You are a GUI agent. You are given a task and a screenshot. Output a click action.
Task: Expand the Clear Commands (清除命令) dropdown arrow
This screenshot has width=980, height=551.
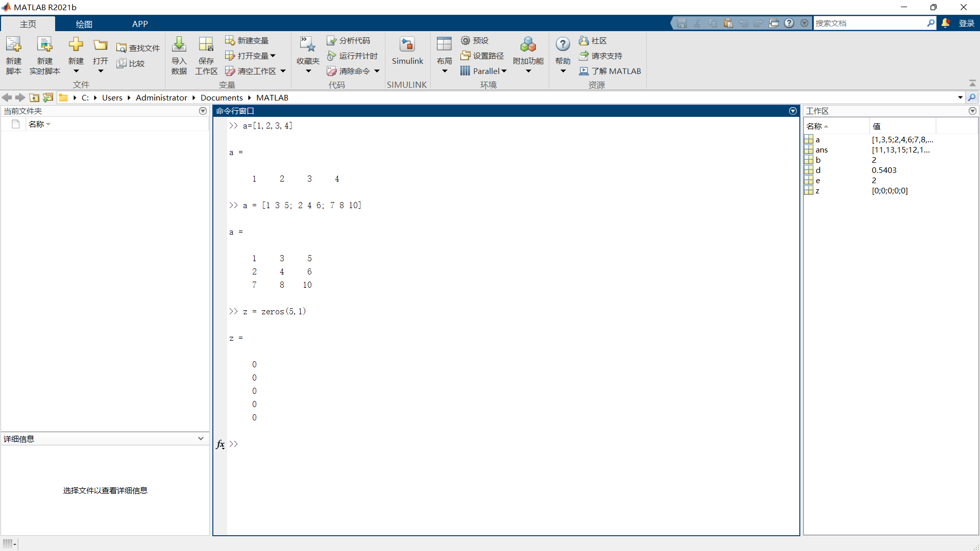[x=377, y=71]
